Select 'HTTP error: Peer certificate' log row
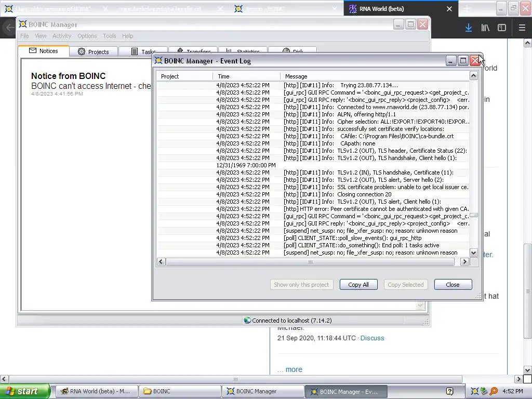Viewport: 532px width, 399px height. click(x=313, y=209)
